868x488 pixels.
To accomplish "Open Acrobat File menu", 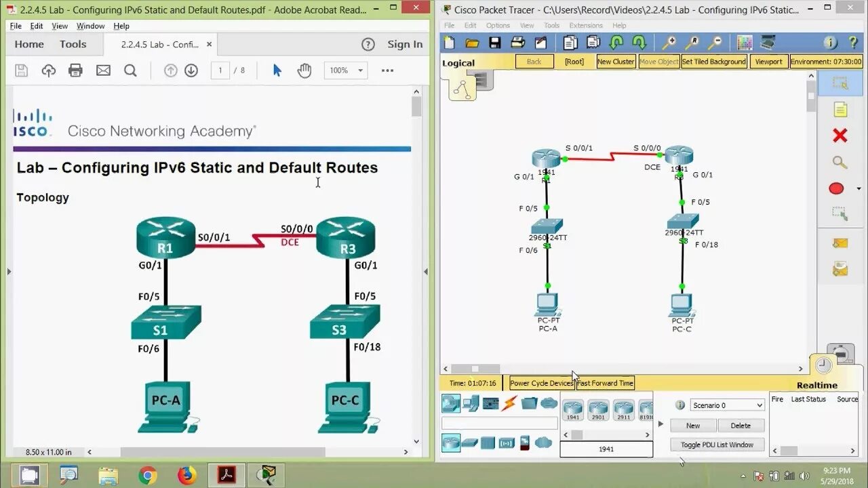I will (x=16, y=26).
